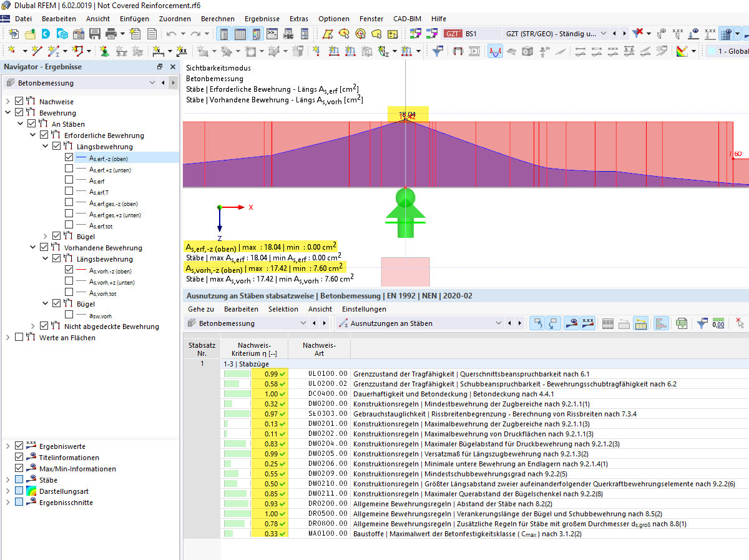Uncheck the As,erf,-z (oben) checkbox

coord(69,158)
